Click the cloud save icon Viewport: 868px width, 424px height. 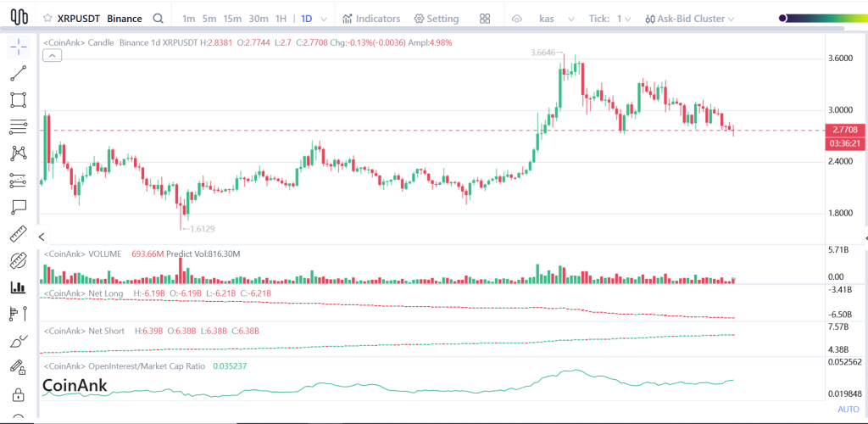(x=517, y=19)
